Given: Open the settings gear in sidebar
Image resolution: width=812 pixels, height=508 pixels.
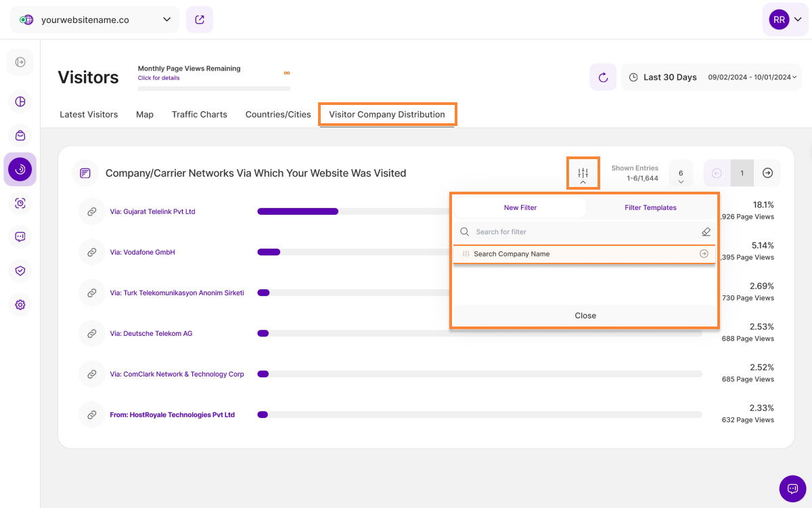Looking at the screenshot, I should (x=20, y=305).
